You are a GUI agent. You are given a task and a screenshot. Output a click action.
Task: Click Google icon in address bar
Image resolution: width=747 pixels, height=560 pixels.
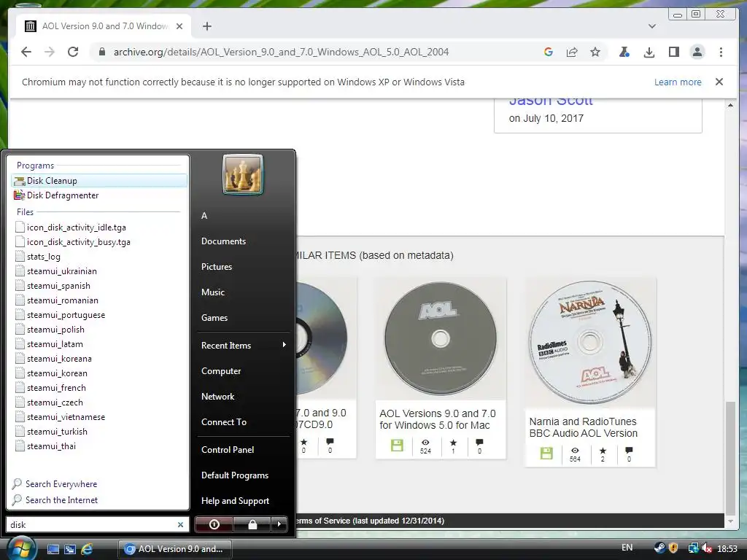[x=549, y=52]
